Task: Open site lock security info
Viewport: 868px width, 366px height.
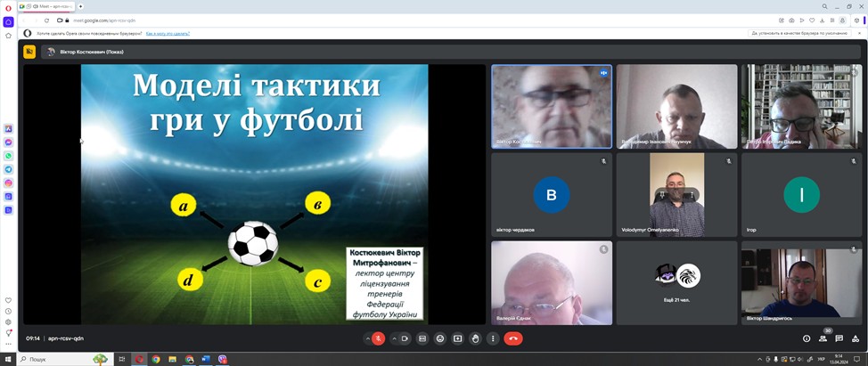Action: tap(67, 20)
